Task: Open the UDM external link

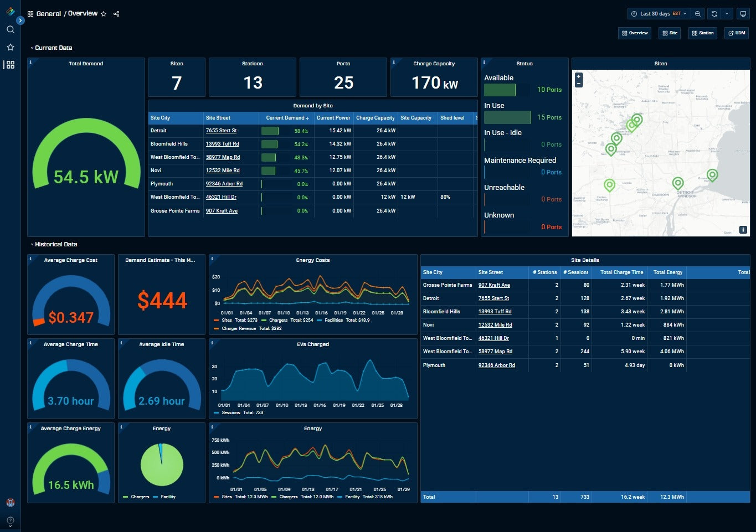Action: 737,33
